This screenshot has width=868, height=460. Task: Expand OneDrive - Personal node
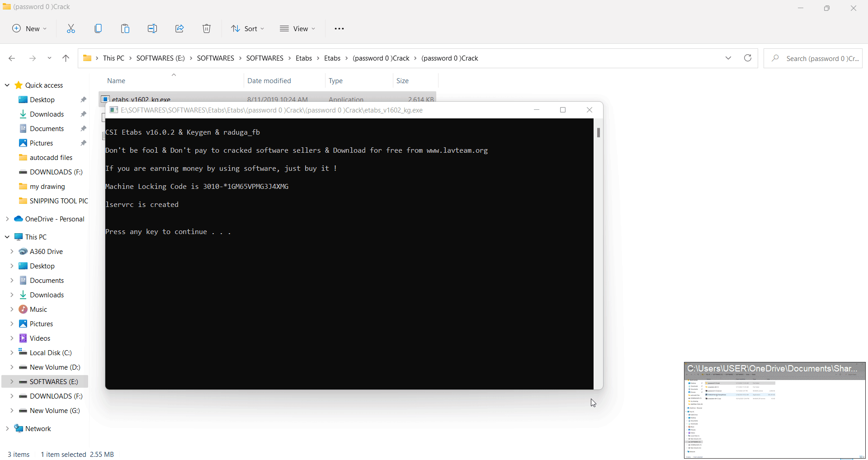click(7, 219)
